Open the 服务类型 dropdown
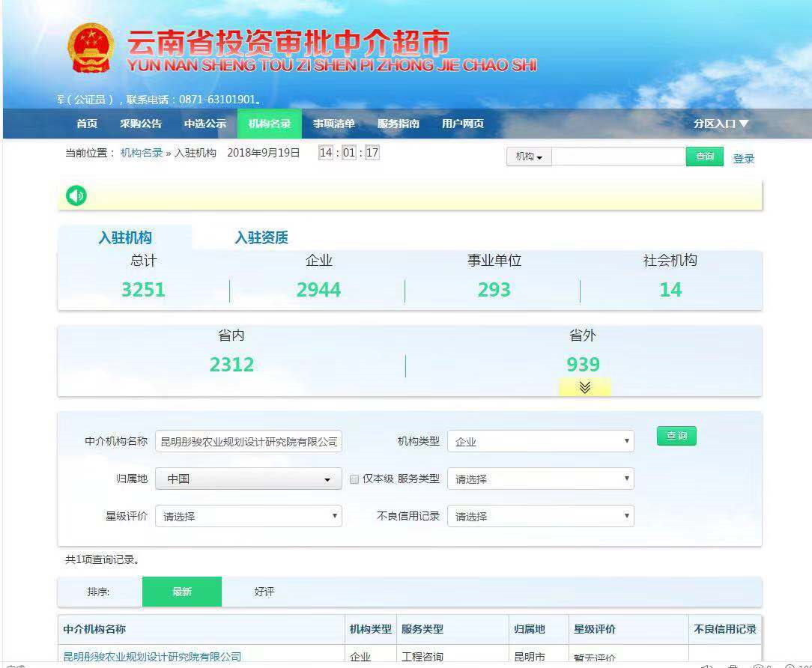The image size is (812, 668). pyautogui.click(x=541, y=479)
